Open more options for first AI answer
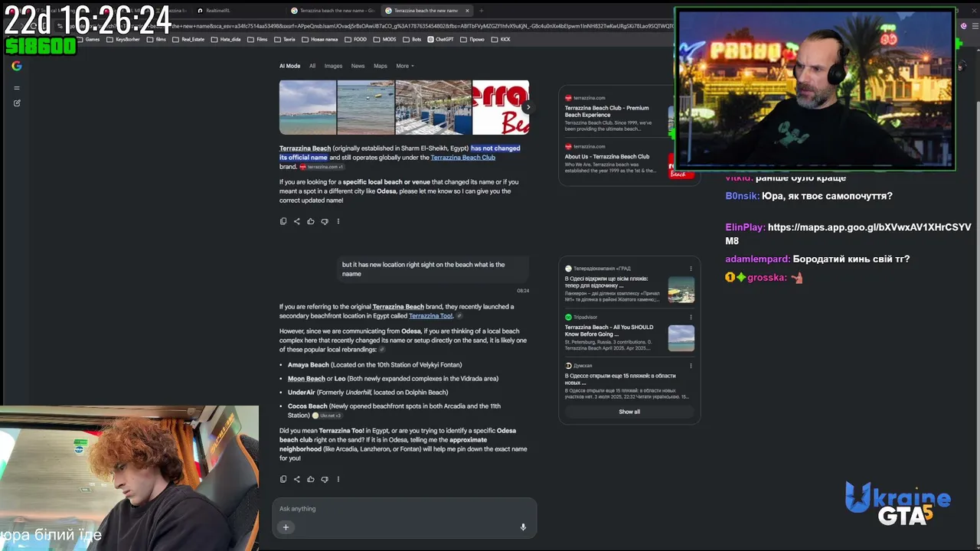 [x=338, y=221]
